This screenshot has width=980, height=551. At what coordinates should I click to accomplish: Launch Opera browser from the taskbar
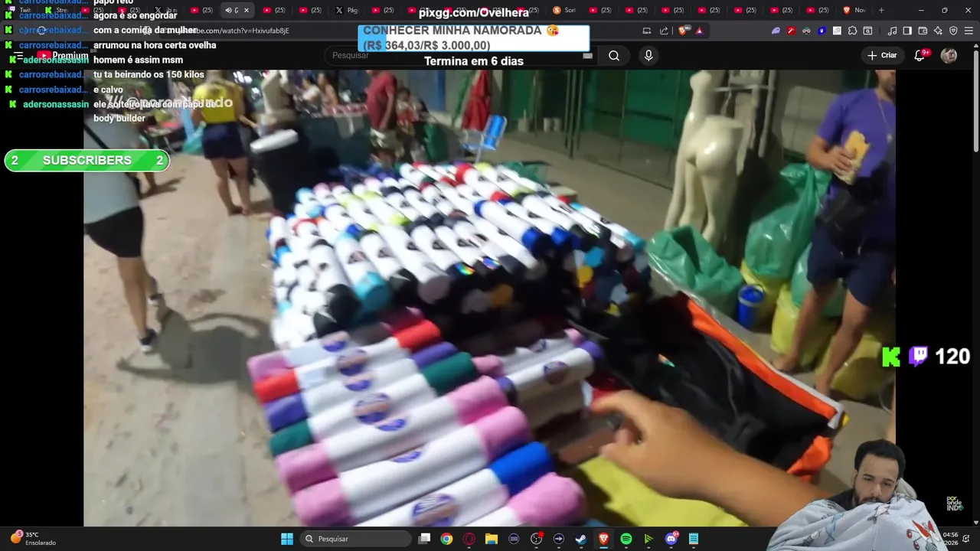pos(469,539)
